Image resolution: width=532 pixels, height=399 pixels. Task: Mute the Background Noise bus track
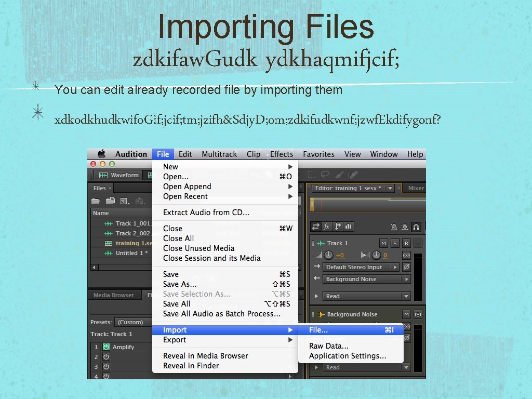pyautogui.click(x=406, y=314)
